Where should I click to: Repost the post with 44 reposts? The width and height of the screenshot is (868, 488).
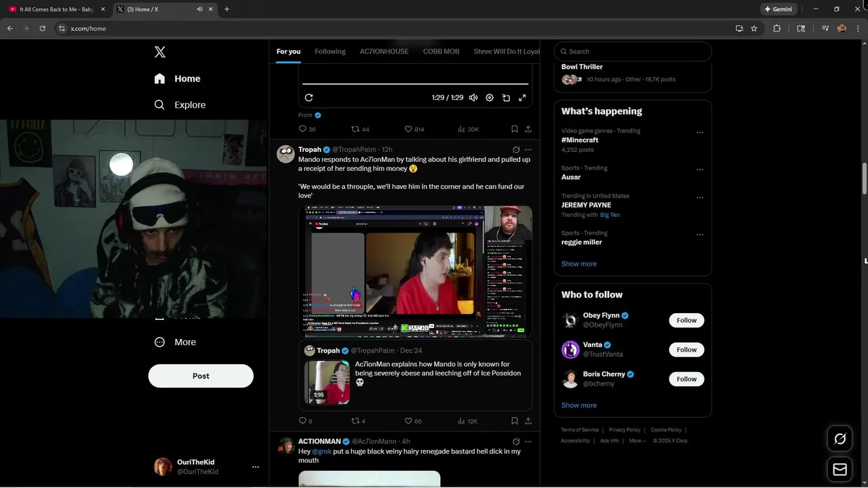[x=360, y=129]
